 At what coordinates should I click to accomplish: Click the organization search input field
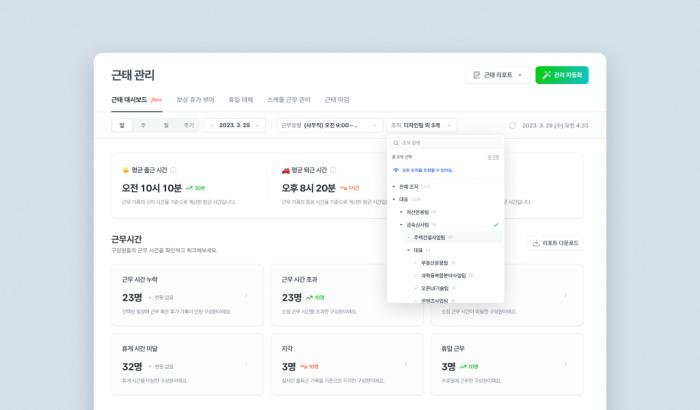tap(446, 143)
